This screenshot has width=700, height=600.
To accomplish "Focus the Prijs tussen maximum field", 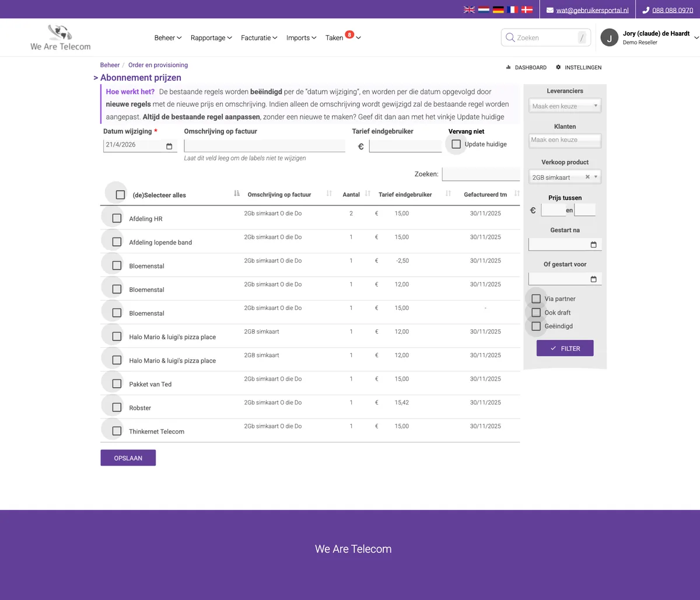I will [585, 210].
